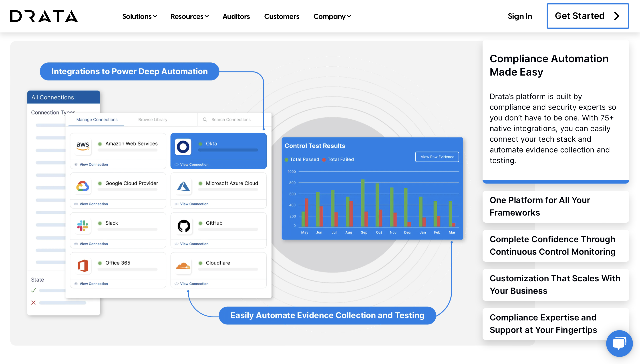Image resolution: width=640 pixels, height=364 pixels.
Task: Click View Connection under GitHub
Action: 194,244
